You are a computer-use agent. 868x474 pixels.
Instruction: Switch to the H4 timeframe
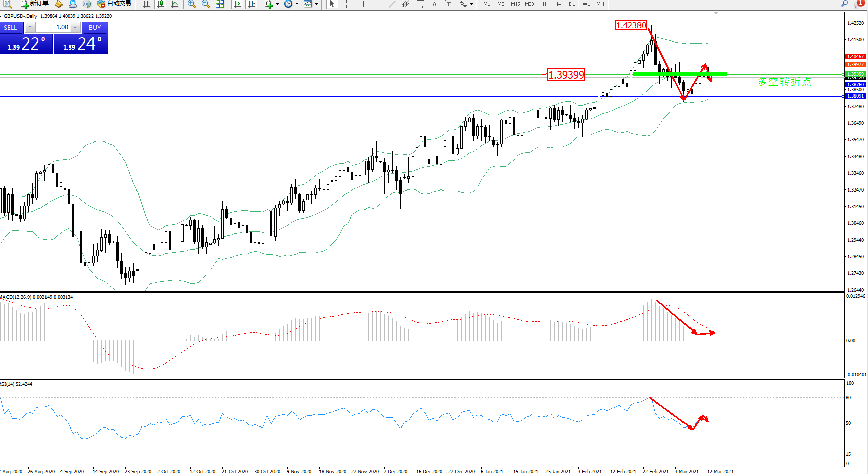click(557, 4)
